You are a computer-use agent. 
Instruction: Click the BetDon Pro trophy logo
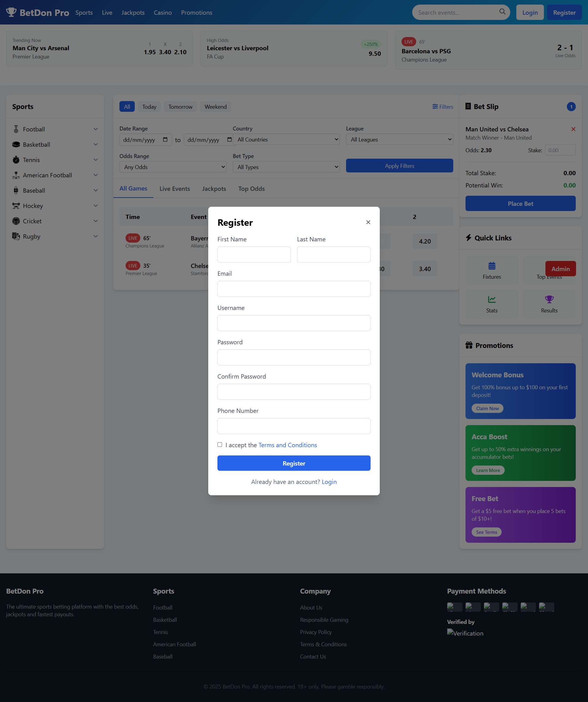pyautogui.click(x=12, y=12)
